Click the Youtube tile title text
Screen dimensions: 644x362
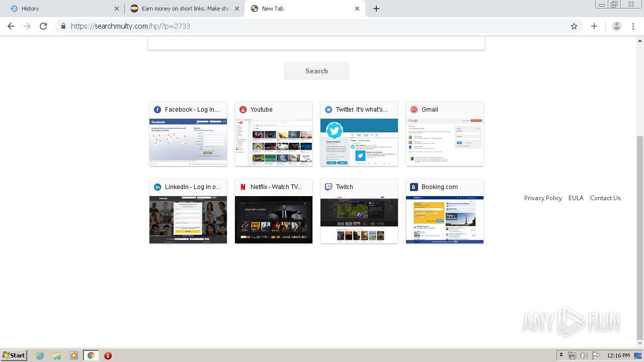pos(262,110)
